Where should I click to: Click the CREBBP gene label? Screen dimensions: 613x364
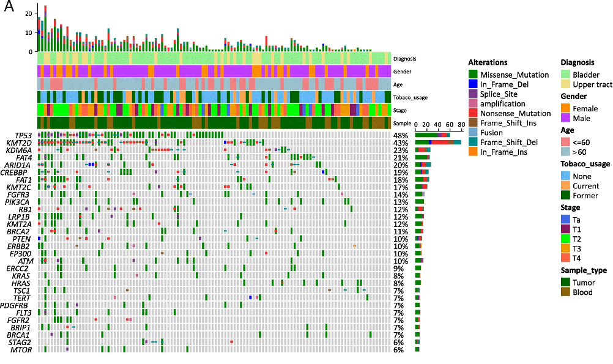(x=14, y=173)
